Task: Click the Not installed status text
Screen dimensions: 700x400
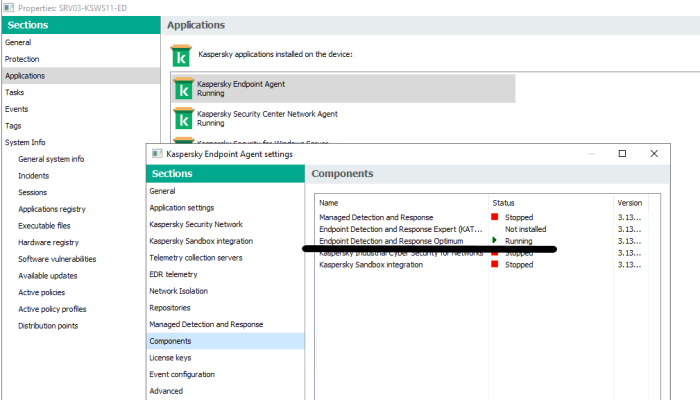Action: tap(525, 229)
